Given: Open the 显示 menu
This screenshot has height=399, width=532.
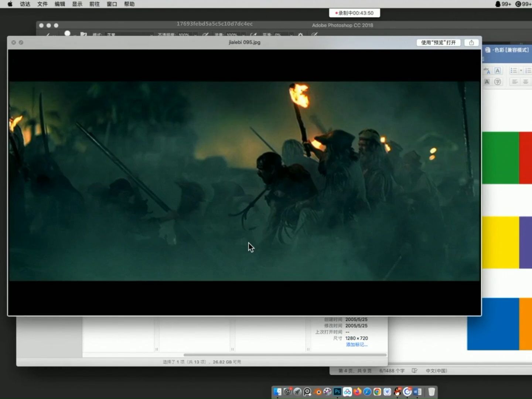Looking at the screenshot, I should tap(77, 4).
